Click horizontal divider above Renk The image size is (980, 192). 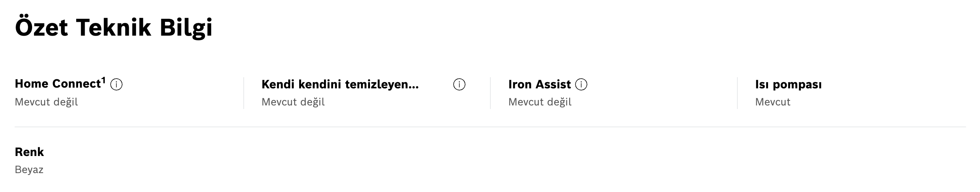click(490, 127)
